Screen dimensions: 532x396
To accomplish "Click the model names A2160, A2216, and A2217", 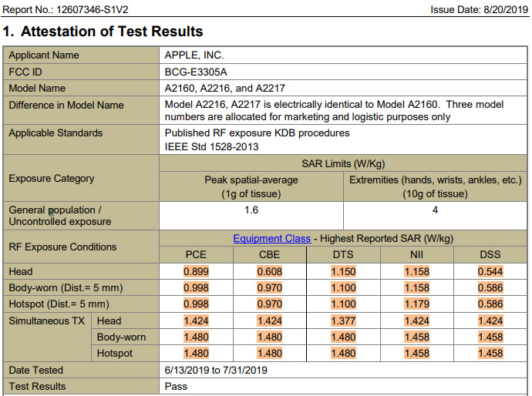I will pos(225,88).
